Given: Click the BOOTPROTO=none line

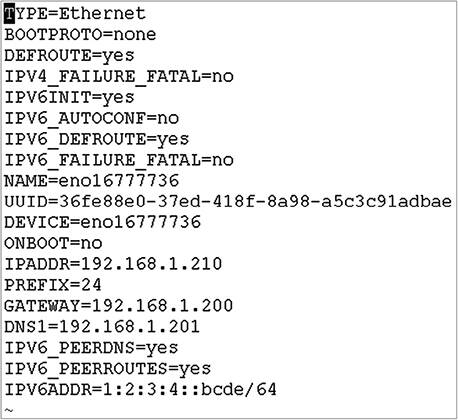Looking at the screenshot, I should [x=80, y=35].
